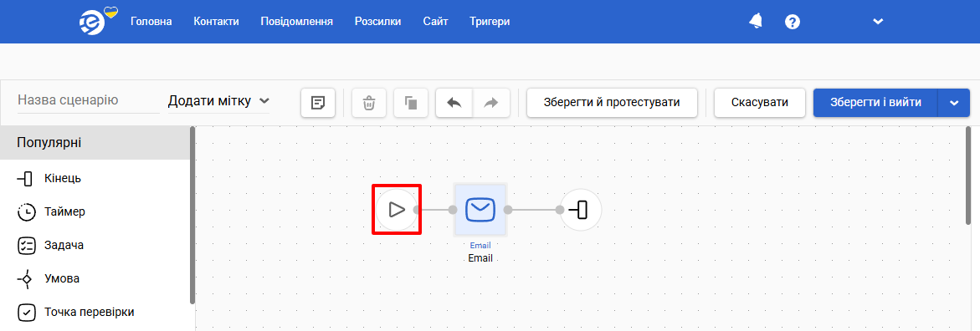Screen dimensions: 980x331
Task: Open the notifications bell
Action: [756, 21]
